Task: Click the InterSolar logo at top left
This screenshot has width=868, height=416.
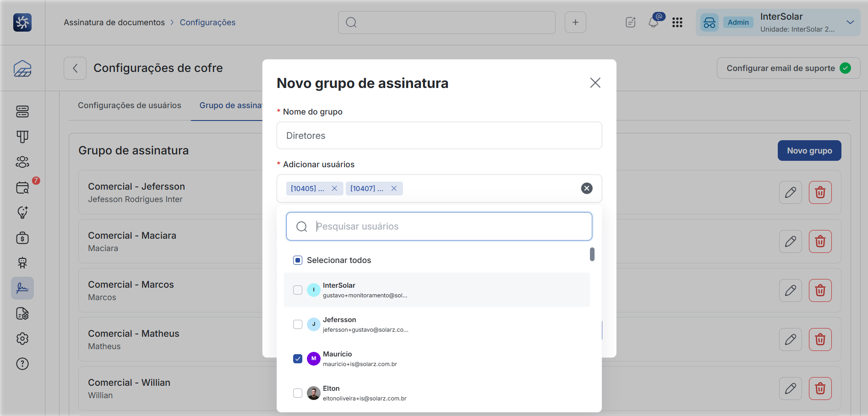Action: (22, 22)
